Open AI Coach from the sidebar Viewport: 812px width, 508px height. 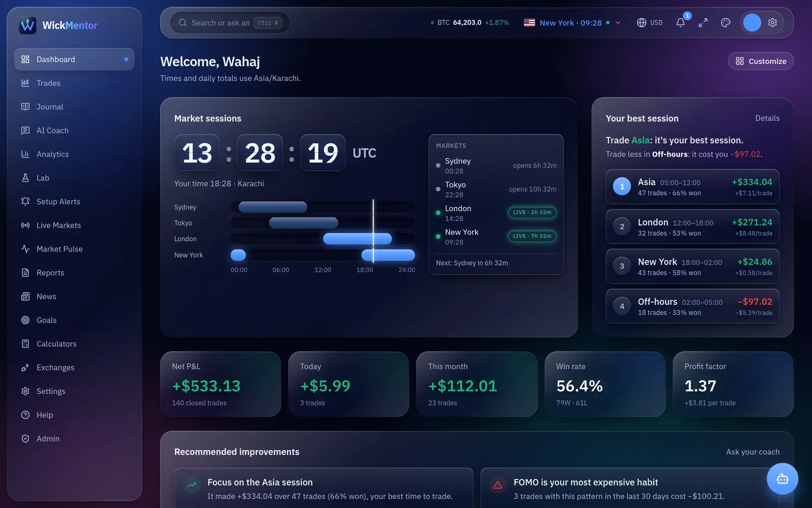coord(74,131)
